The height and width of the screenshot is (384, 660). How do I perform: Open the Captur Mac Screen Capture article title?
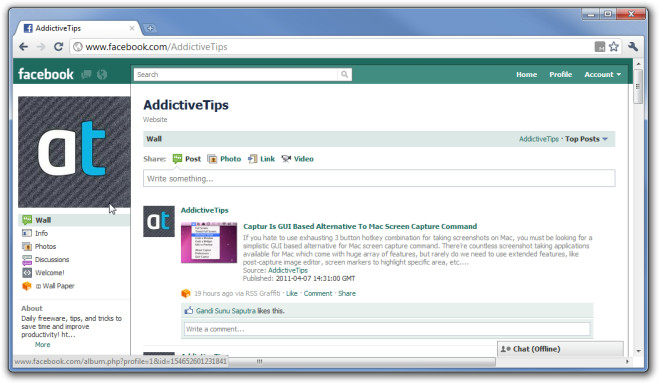click(360, 227)
